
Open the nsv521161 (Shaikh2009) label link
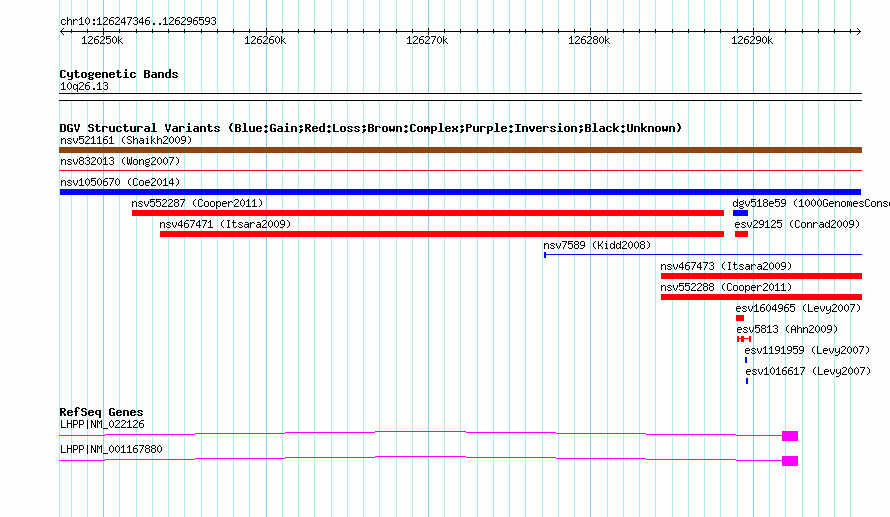[126, 140]
